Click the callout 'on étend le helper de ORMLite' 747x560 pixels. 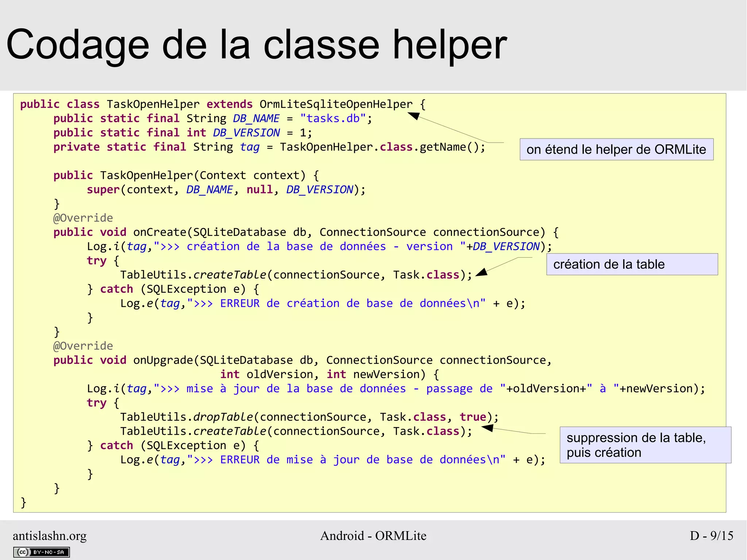[616, 149]
